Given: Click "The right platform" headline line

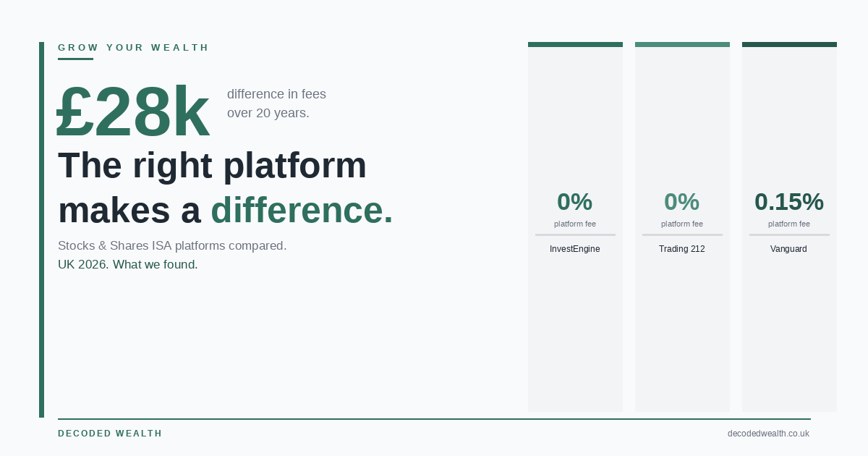Looking at the screenshot, I should coord(212,165).
